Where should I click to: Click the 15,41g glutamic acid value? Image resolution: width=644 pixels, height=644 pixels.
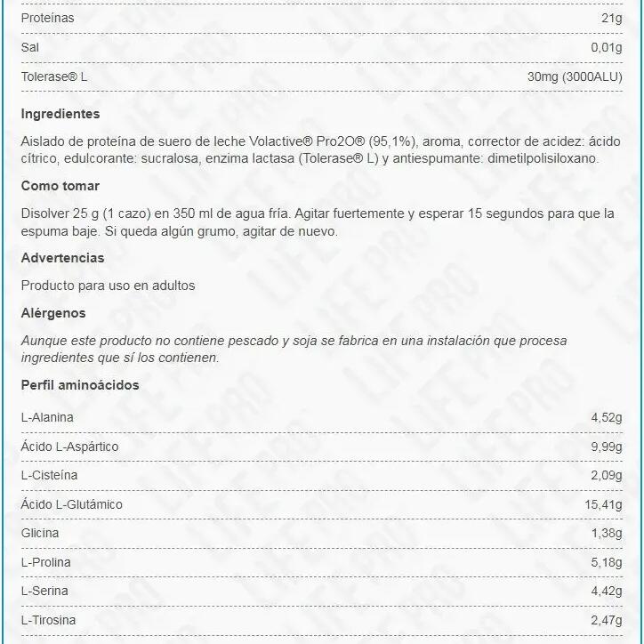[x=602, y=504]
